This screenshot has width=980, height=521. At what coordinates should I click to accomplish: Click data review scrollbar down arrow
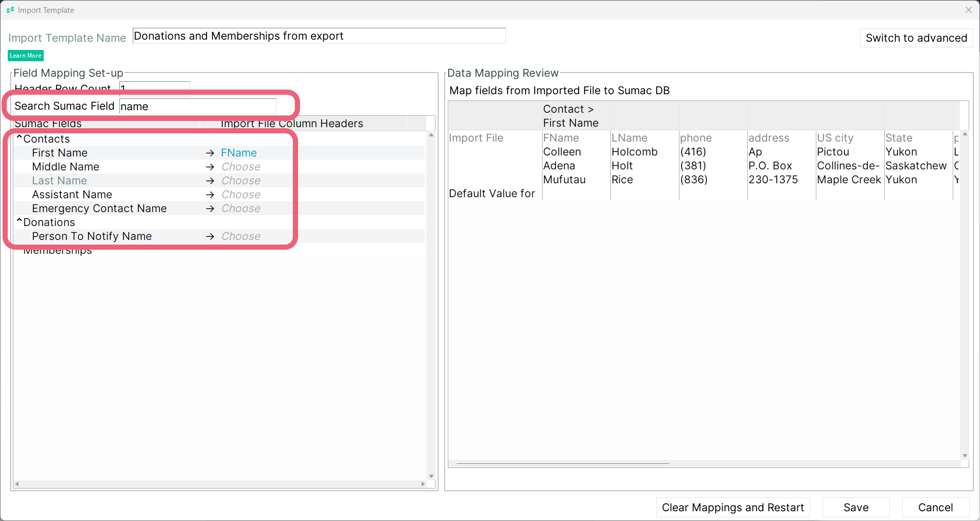coord(965,456)
